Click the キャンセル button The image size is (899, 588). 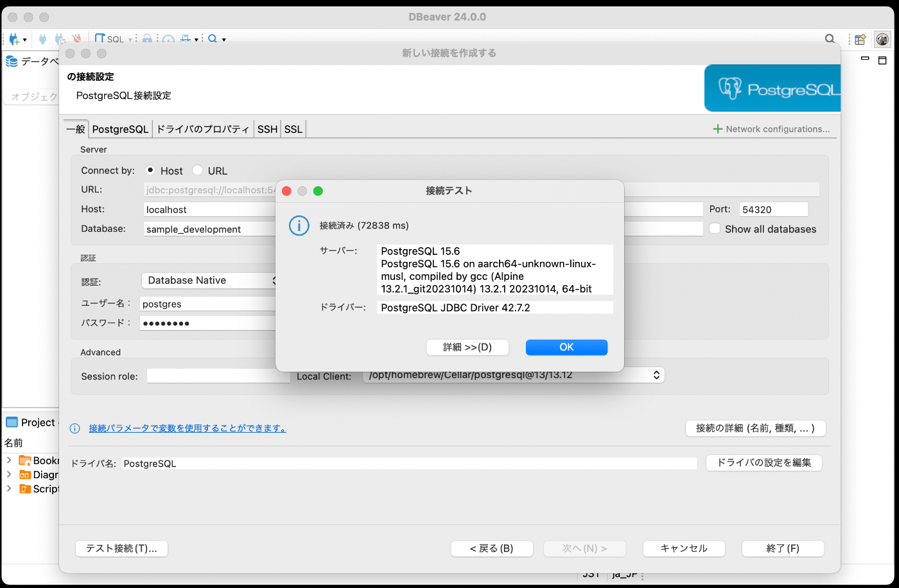684,548
